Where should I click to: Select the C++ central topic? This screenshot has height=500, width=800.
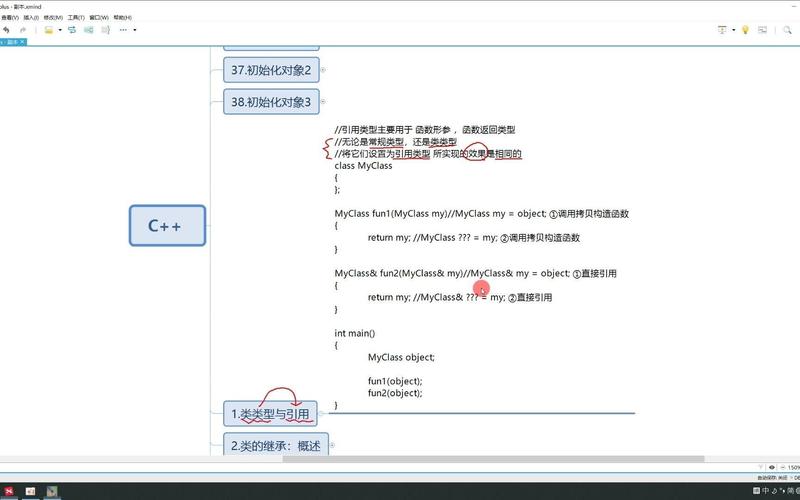pyautogui.click(x=167, y=226)
